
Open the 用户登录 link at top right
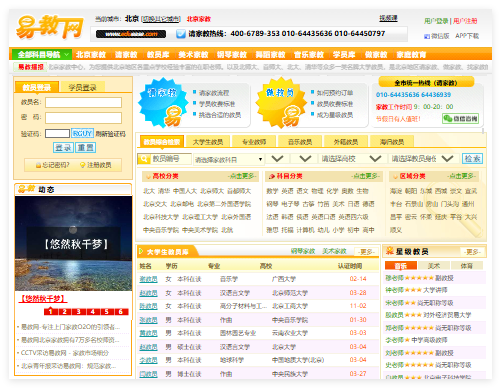point(436,21)
